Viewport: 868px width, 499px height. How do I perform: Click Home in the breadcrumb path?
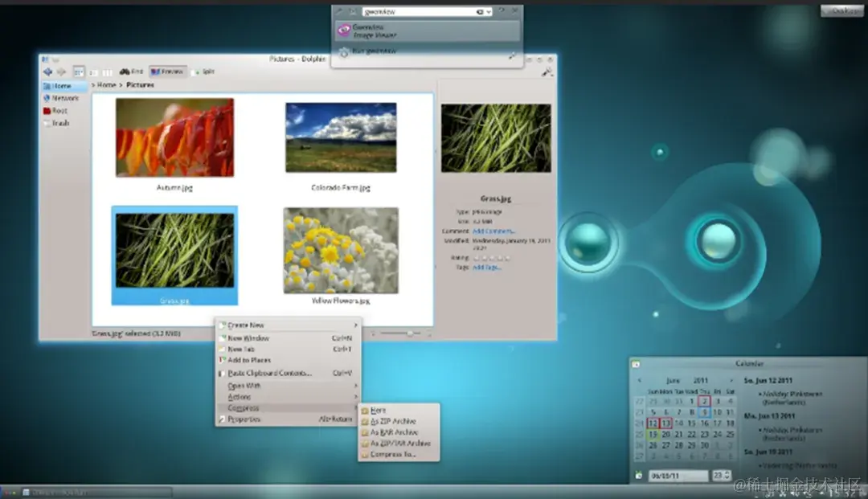point(106,84)
